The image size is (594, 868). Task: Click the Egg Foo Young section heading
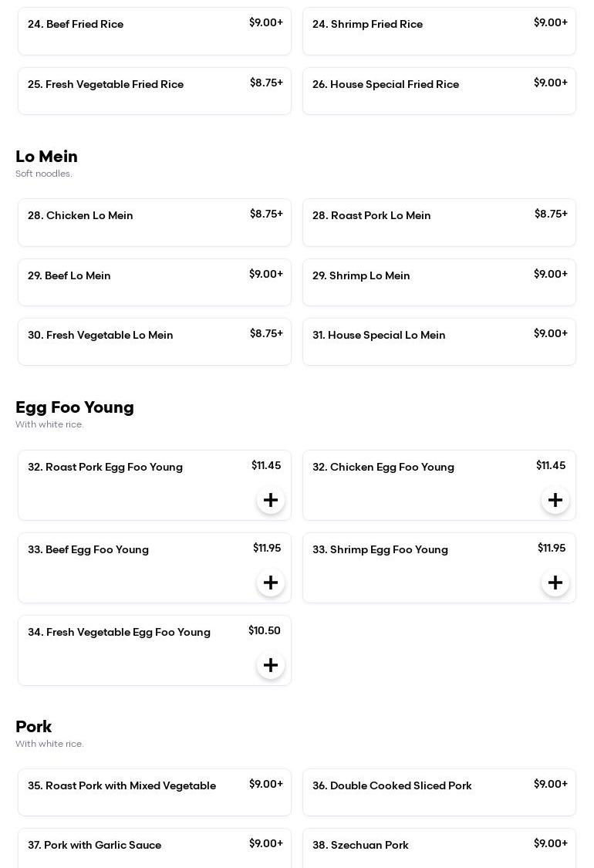(x=75, y=407)
